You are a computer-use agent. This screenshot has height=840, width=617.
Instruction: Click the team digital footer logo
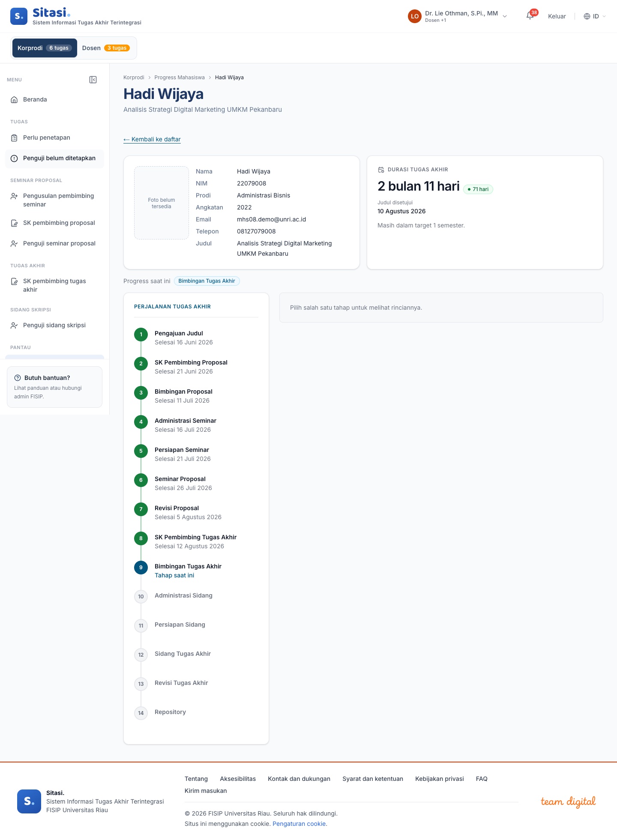click(568, 801)
